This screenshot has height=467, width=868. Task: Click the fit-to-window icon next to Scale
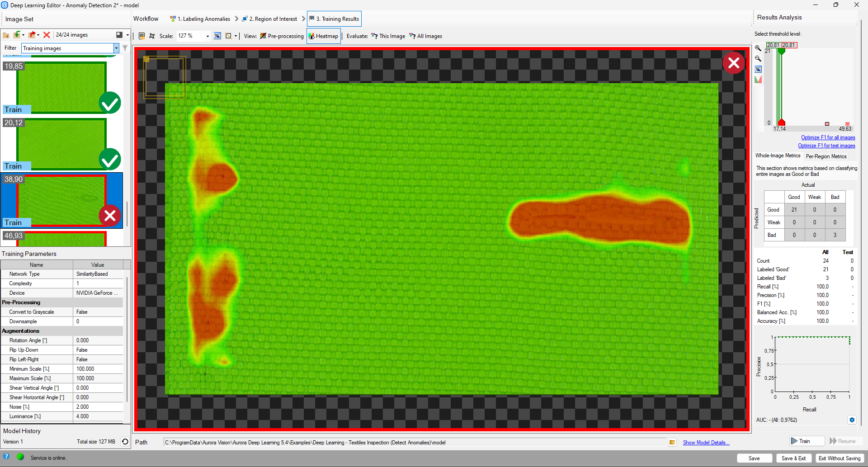[x=217, y=36]
